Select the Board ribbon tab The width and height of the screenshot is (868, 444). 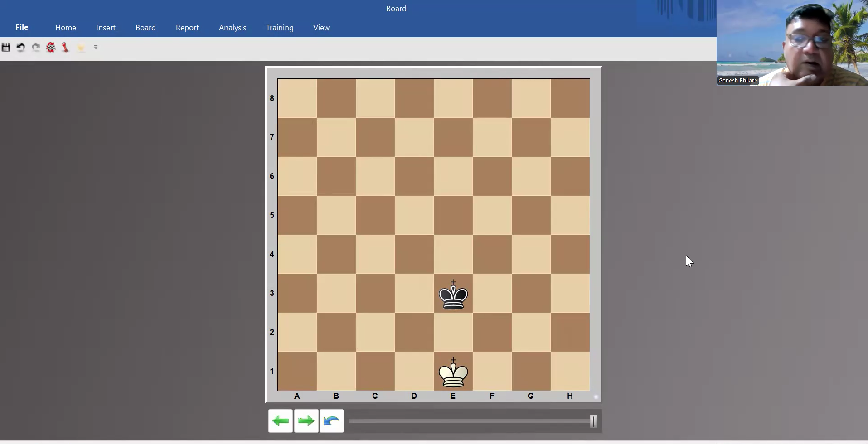pos(145,28)
